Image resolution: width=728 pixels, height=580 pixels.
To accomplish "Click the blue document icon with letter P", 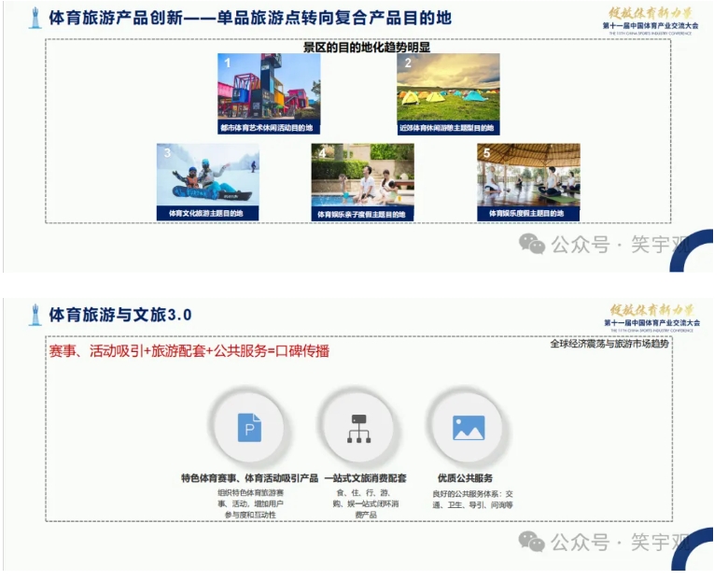I will pyautogui.click(x=249, y=428).
